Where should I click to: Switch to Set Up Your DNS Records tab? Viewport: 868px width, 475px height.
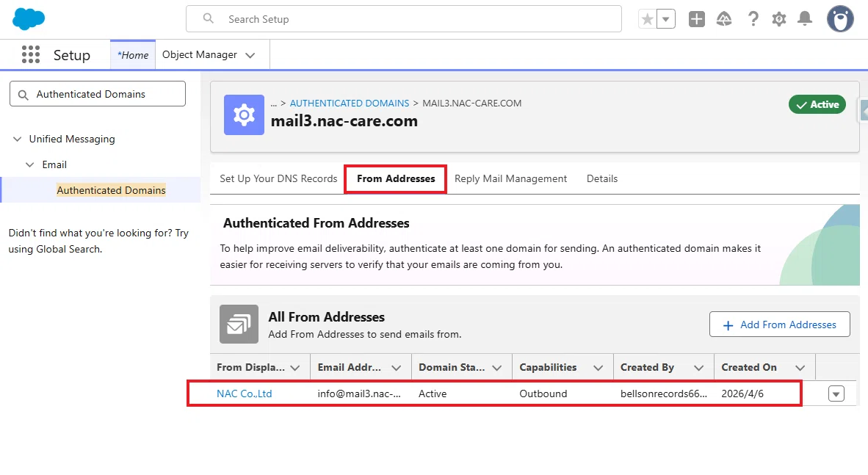tap(278, 178)
